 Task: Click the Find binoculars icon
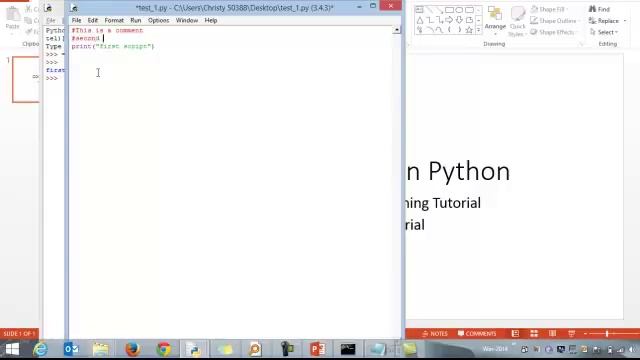592,9
